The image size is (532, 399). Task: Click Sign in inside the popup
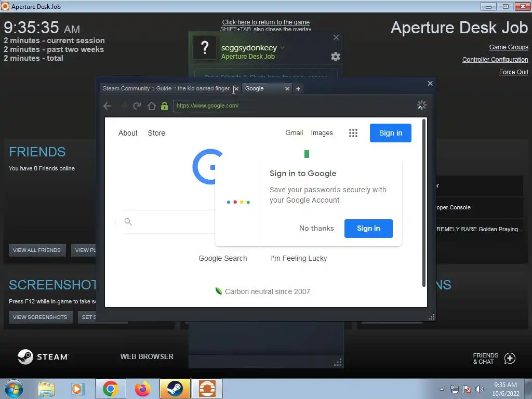tap(368, 229)
